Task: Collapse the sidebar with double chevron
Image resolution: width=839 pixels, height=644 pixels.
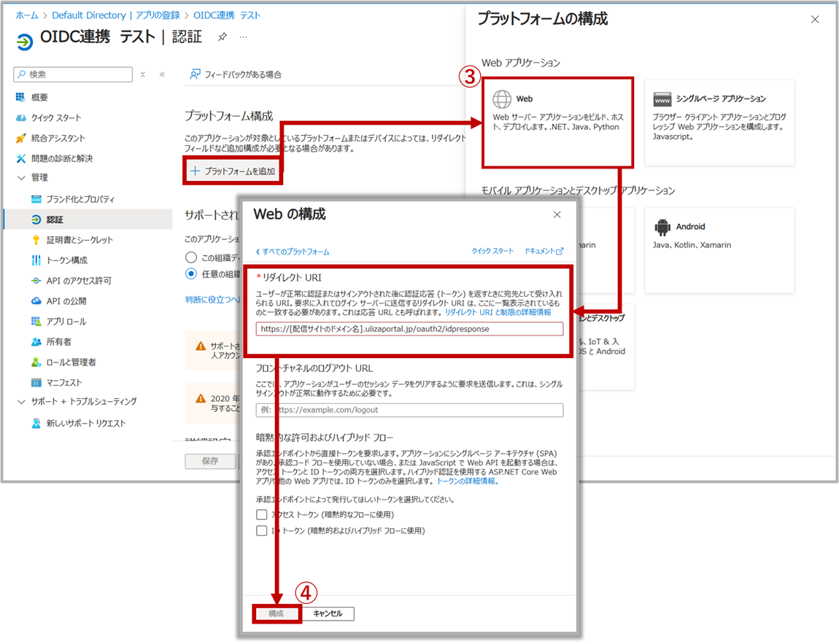Action: pyautogui.click(x=162, y=74)
